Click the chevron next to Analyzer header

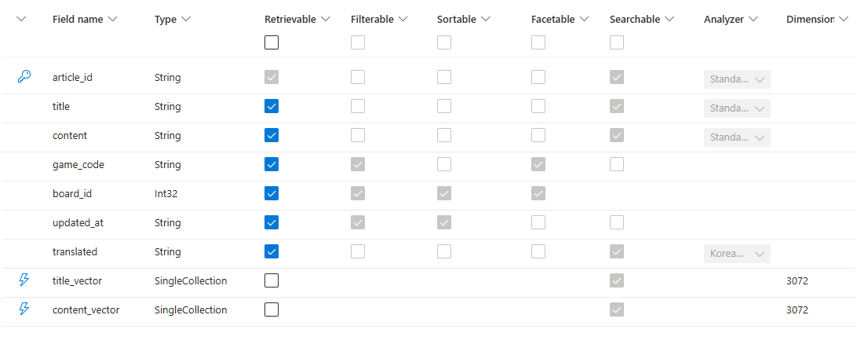[x=753, y=20]
